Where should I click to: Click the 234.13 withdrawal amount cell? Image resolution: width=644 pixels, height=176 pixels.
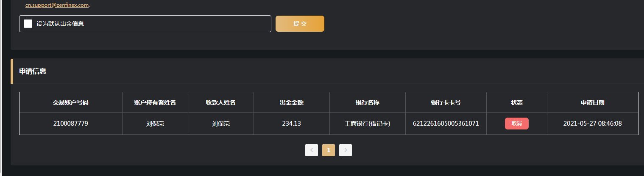pyautogui.click(x=291, y=124)
